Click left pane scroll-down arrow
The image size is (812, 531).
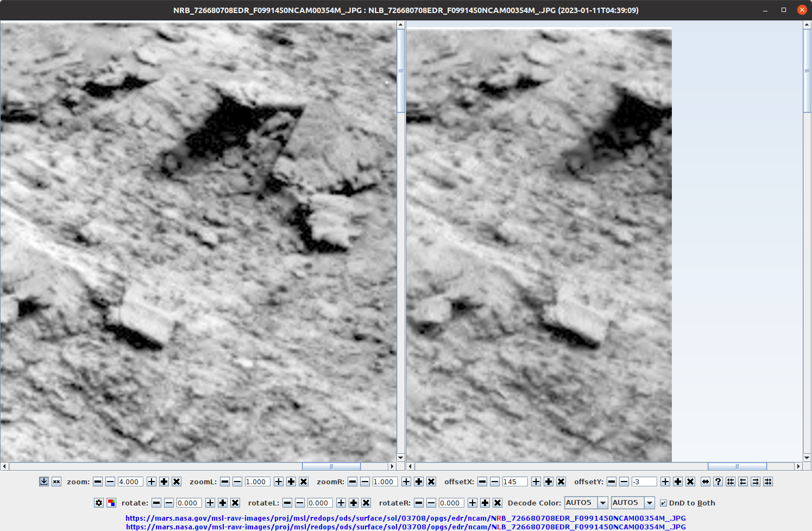(x=401, y=458)
